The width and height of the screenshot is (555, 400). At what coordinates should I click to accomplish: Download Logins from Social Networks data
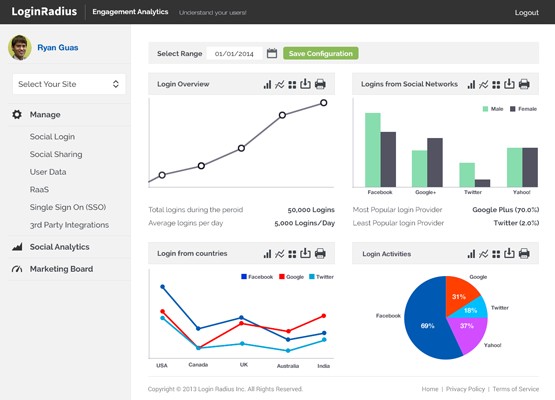(509, 84)
